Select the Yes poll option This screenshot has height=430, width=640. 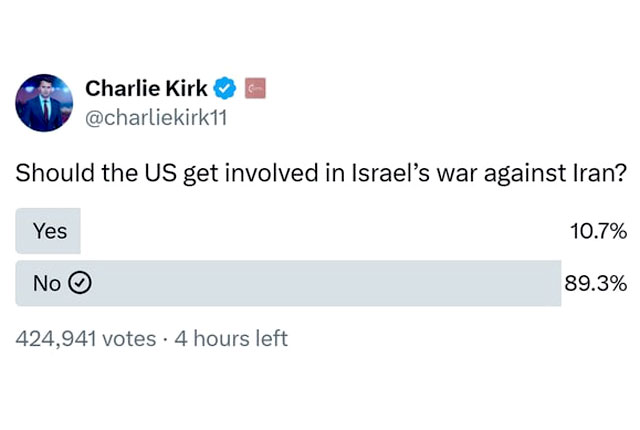[x=48, y=231]
